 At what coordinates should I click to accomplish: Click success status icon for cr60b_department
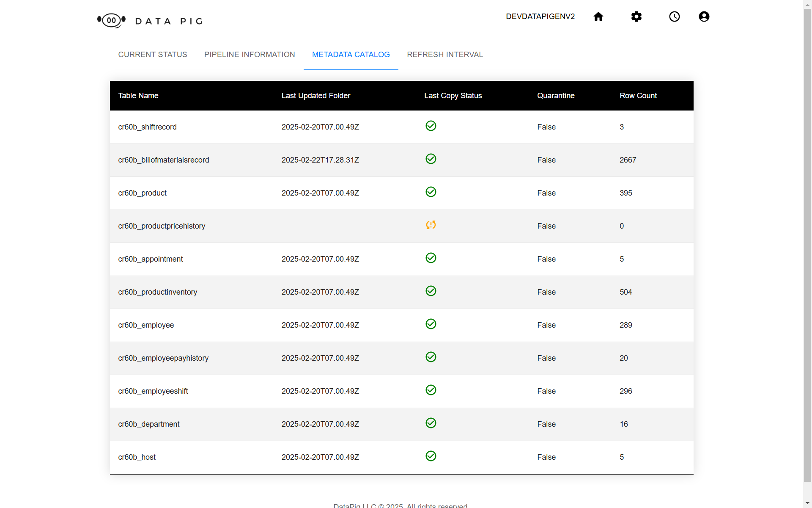[x=431, y=423]
